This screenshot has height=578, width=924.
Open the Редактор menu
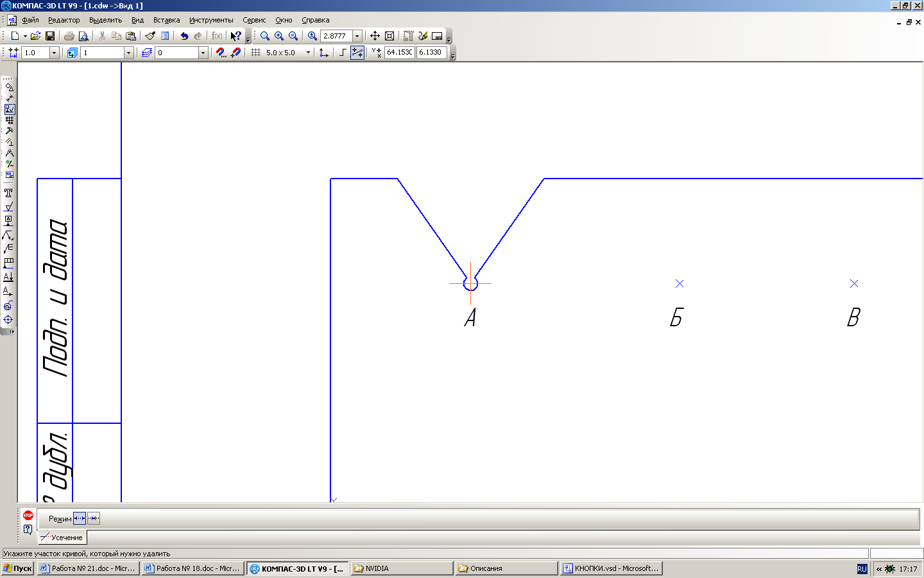tap(64, 20)
